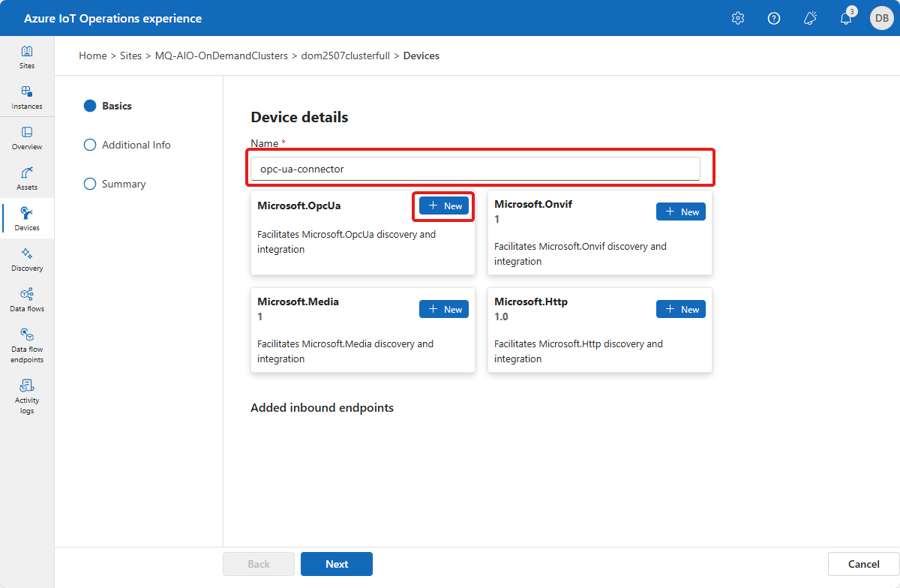The width and height of the screenshot is (900, 588).
Task: Click the device Name input field
Action: coord(475,169)
